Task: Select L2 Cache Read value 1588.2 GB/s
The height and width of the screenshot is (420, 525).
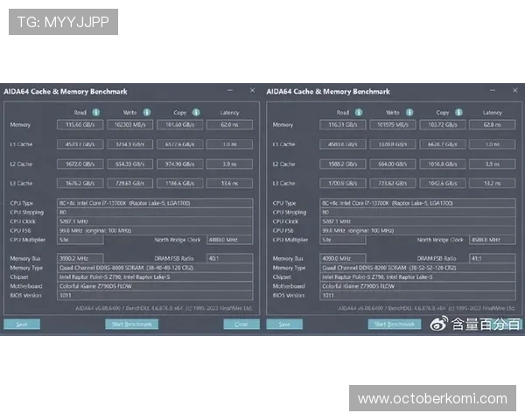Action: pyautogui.click(x=342, y=164)
